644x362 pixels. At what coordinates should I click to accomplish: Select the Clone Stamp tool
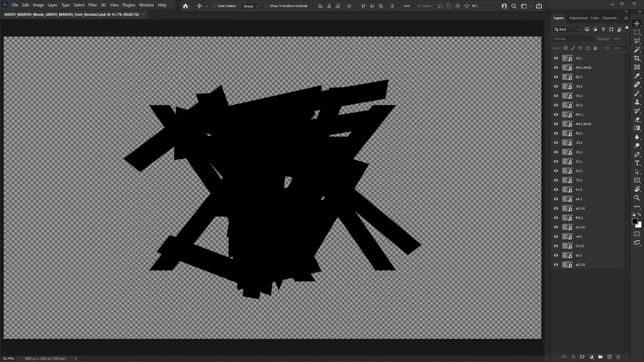(637, 102)
